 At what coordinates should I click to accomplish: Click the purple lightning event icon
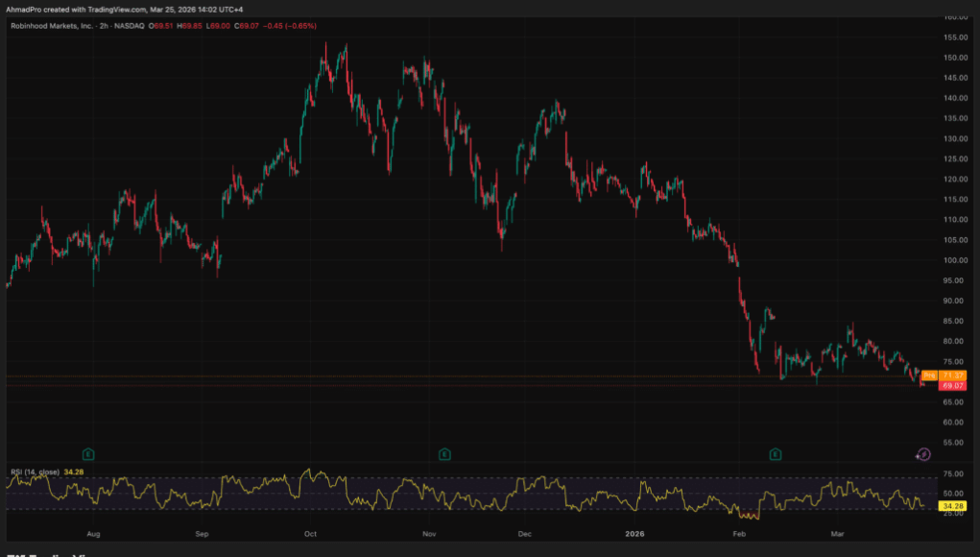922,454
